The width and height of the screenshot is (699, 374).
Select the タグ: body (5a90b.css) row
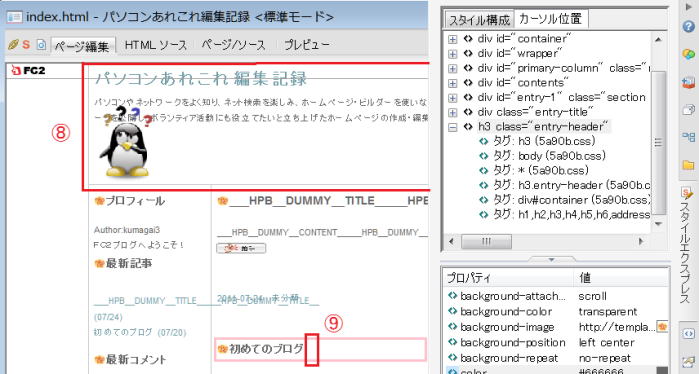[x=542, y=156]
